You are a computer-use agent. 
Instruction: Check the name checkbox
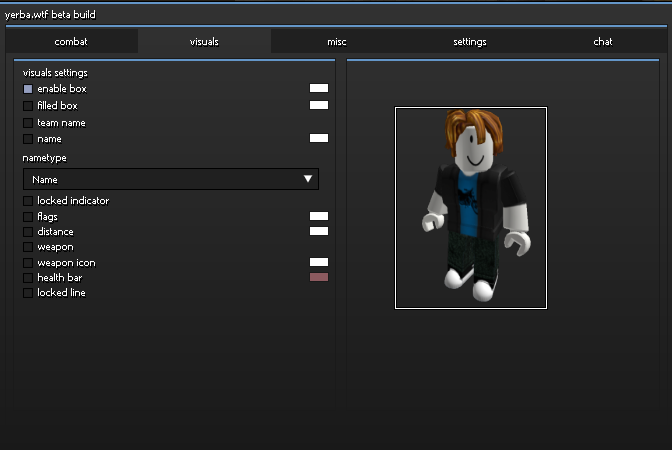point(28,139)
